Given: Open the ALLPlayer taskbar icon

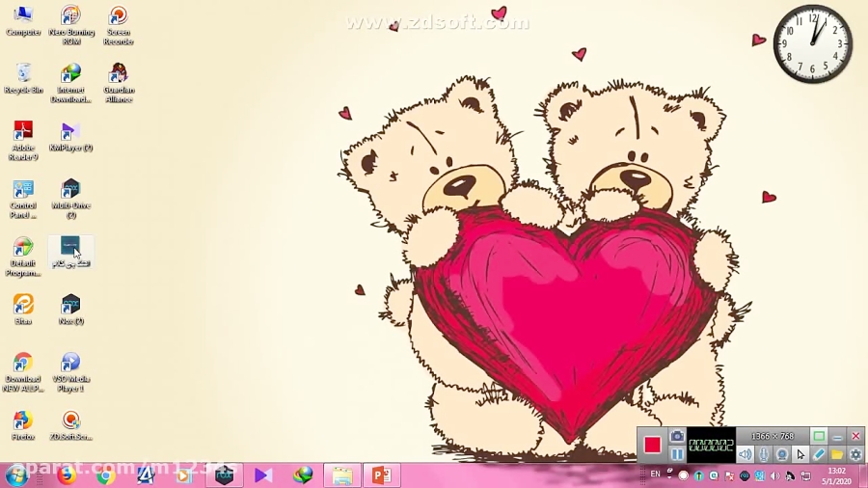Looking at the screenshot, I should click(x=146, y=475).
